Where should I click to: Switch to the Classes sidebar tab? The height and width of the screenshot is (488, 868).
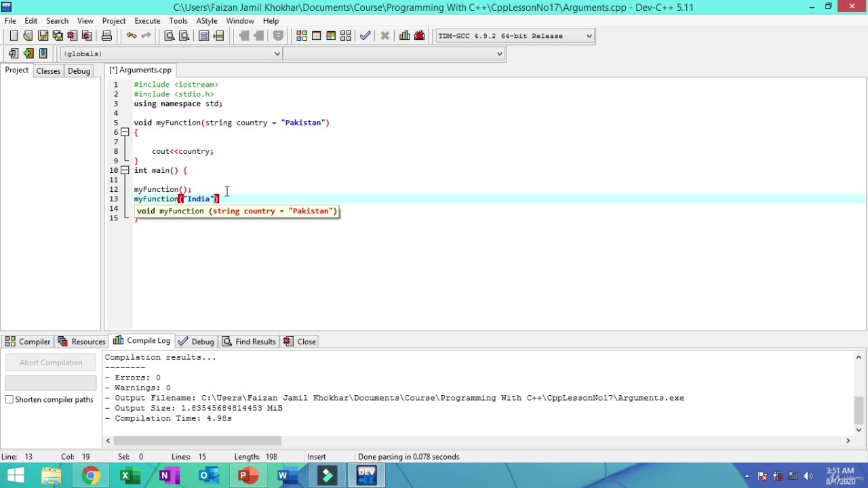(x=48, y=70)
